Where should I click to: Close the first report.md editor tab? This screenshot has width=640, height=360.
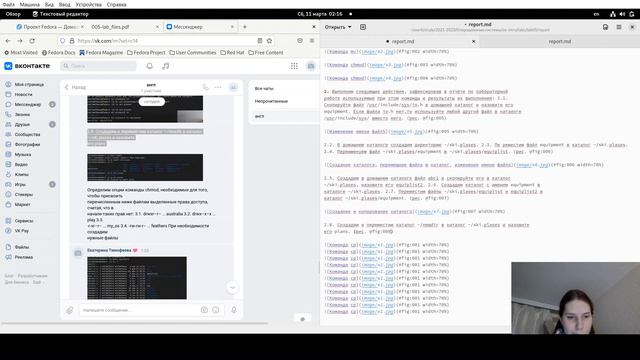[x=473, y=41]
